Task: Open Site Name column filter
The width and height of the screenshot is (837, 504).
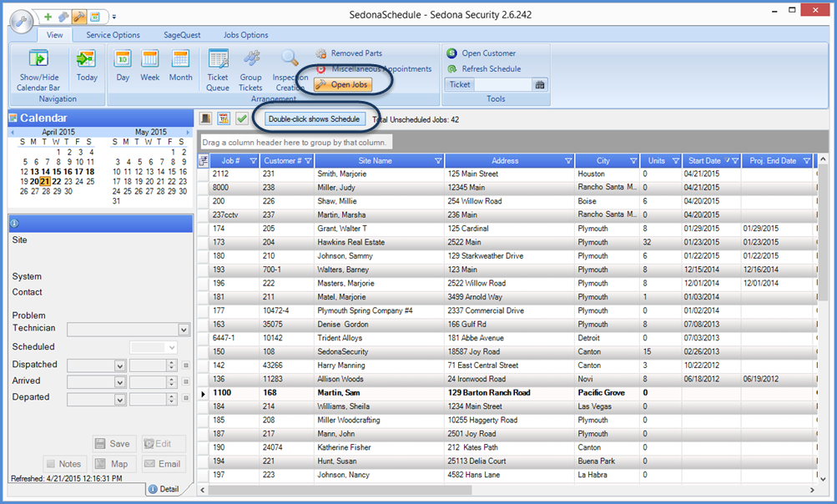Action: coord(438,161)
